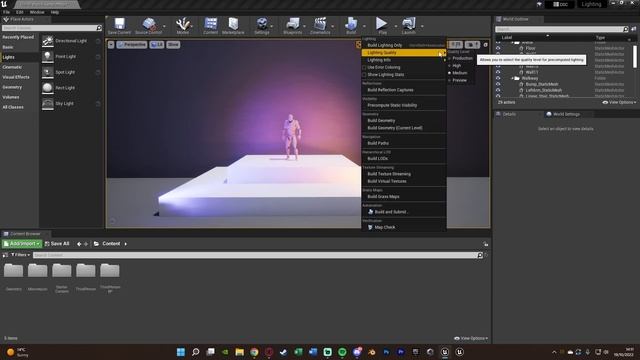Navigate back in Content Browser history
The width and height of the screenshot is (640, 360).
point(79,244)
